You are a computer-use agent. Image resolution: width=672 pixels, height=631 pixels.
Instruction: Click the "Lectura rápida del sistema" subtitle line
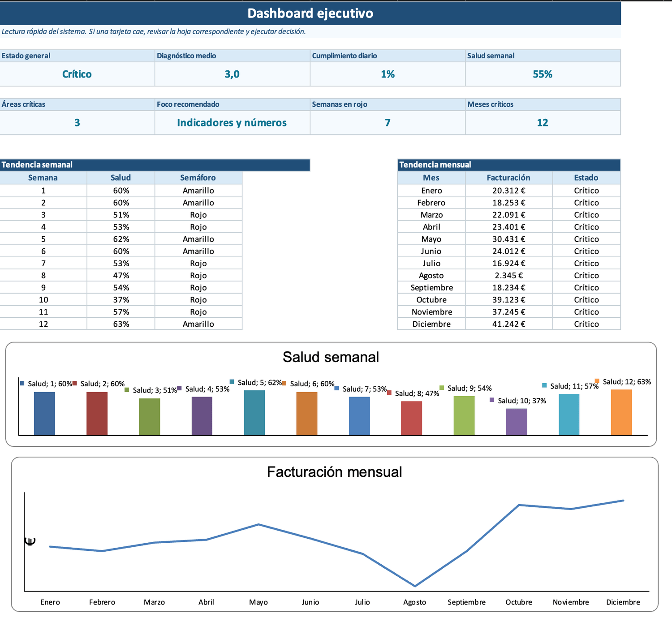[x=154, y=31]
